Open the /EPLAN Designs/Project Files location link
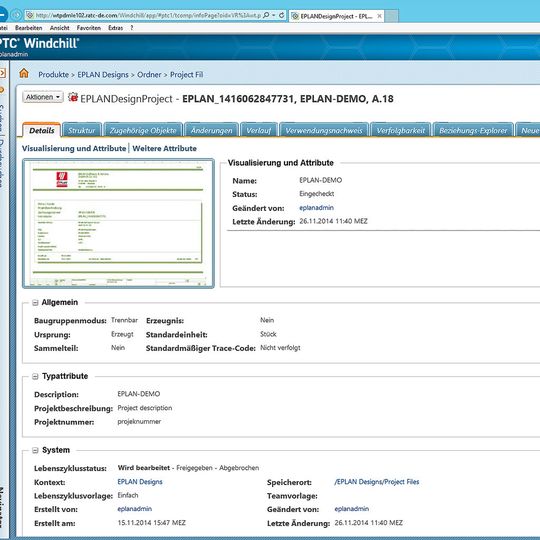The height and width of the screenshot is (540, 540). 377,481
